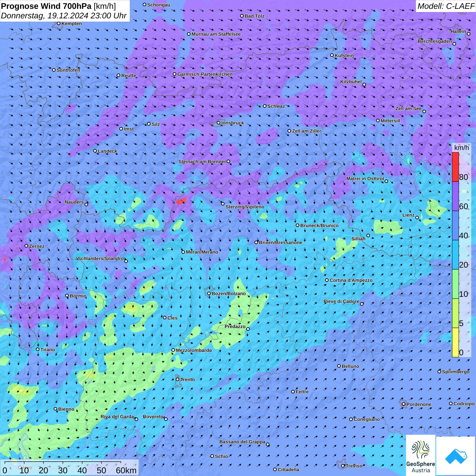Click the Bad Tölz label
The width and height of the screenshot is (476, 476).
click(254, 16)
